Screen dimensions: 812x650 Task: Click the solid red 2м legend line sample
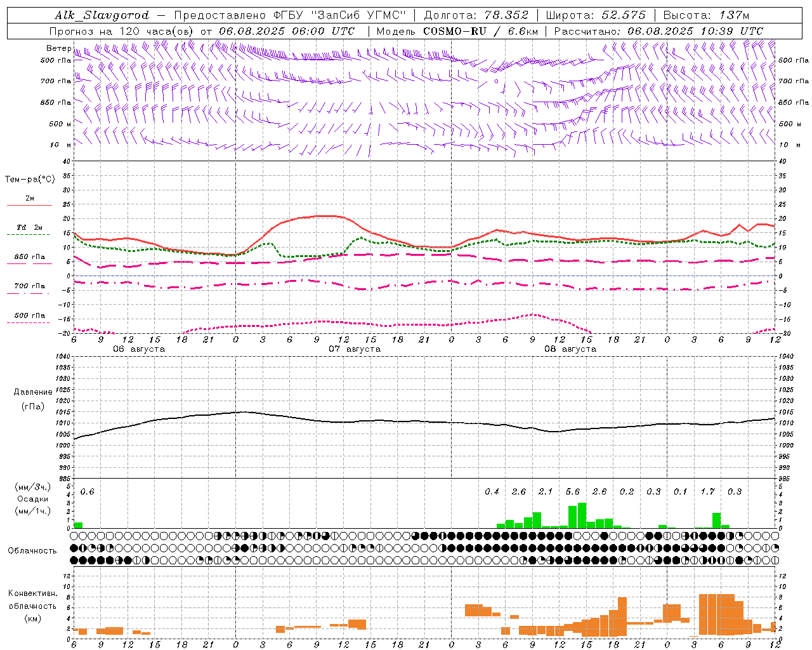pos(29,205)
